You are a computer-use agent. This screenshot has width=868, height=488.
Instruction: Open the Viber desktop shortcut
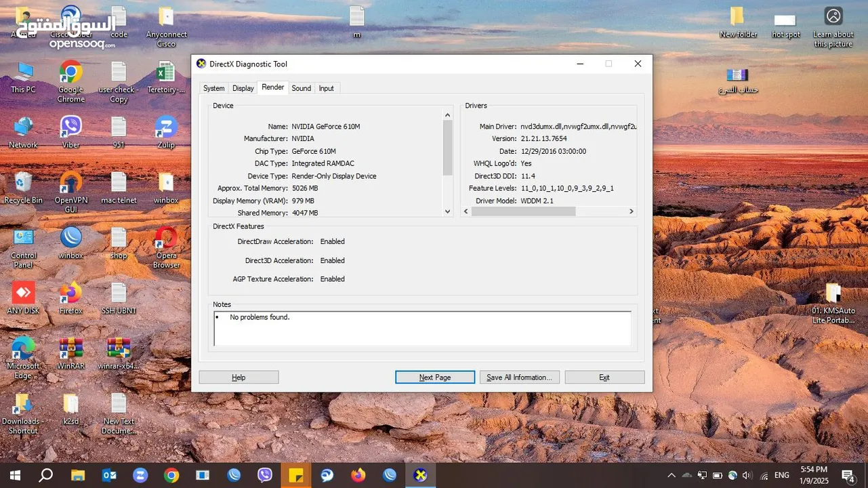coord(71,132)
